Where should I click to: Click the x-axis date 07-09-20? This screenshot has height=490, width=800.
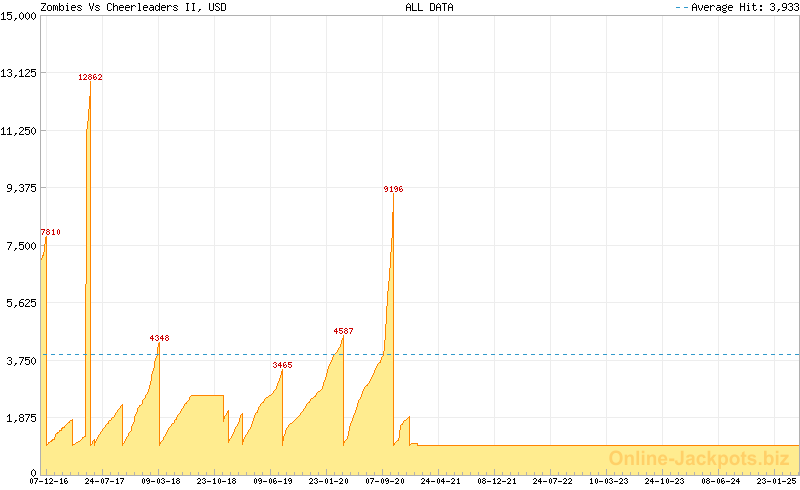pos(385,481)
